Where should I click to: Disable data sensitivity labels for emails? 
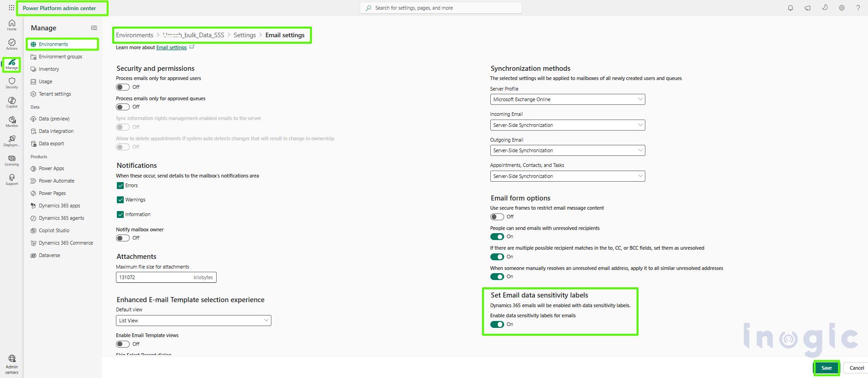(497, 324)
